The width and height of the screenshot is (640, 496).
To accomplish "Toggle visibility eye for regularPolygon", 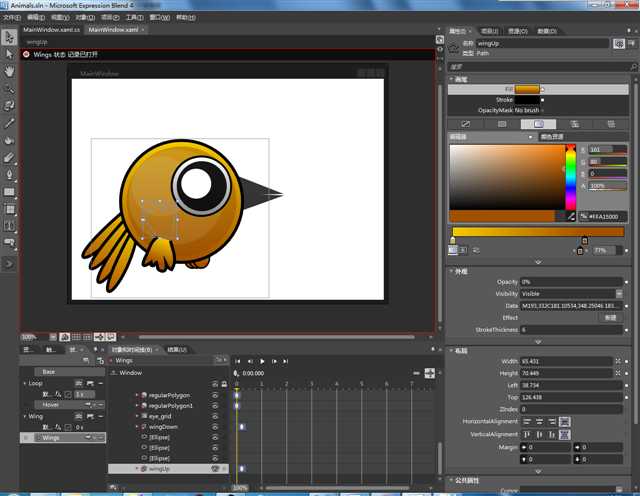I will 215,395.
